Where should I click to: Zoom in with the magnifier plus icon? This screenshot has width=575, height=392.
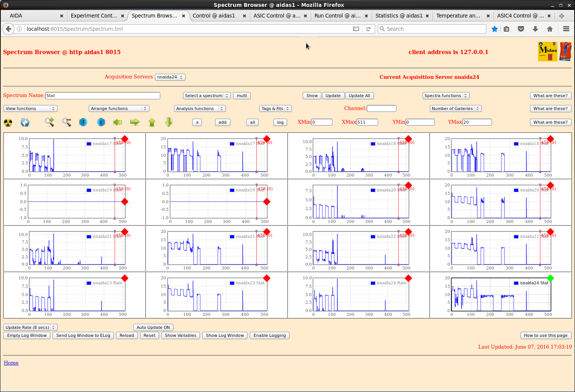click(x=50, y=122)
